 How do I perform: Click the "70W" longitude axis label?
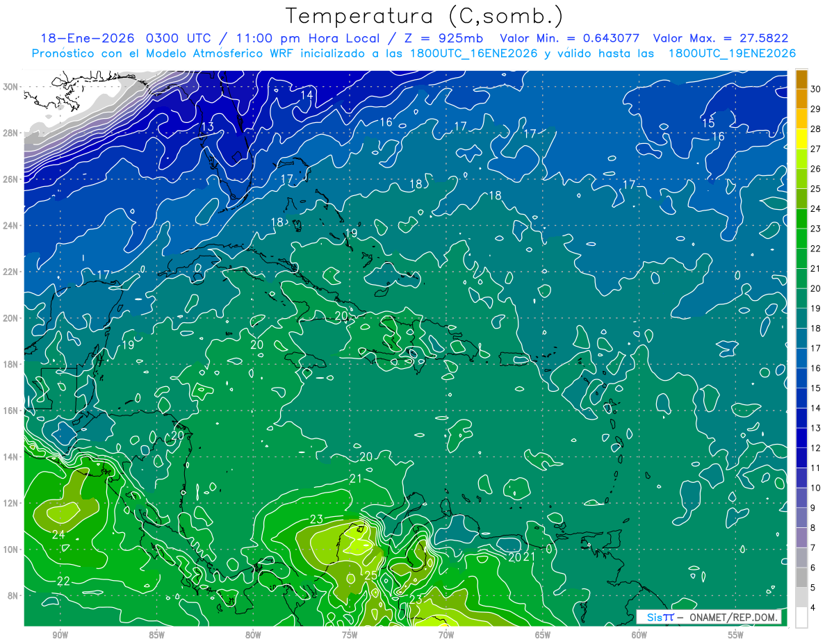(x=446, y=635)
